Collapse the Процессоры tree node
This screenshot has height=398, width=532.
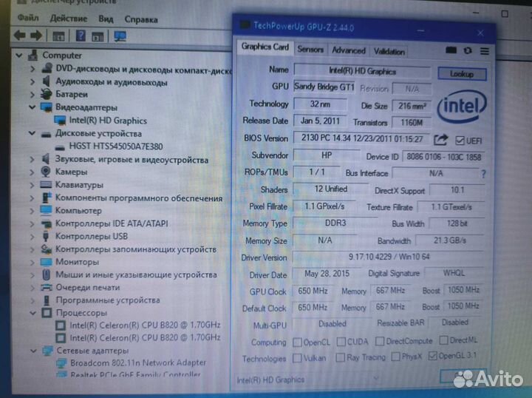[x=33, y=312]
